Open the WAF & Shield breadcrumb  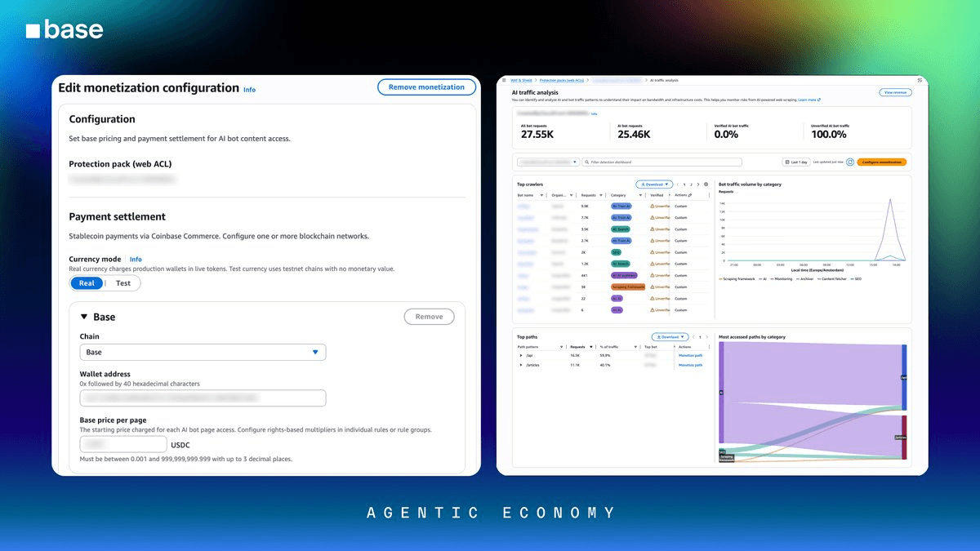(x=521, y=80)
